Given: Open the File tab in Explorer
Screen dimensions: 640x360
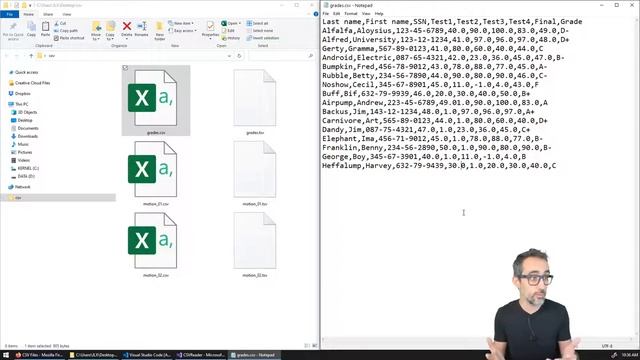Looking at the screenshot, I should click(9, 14).
